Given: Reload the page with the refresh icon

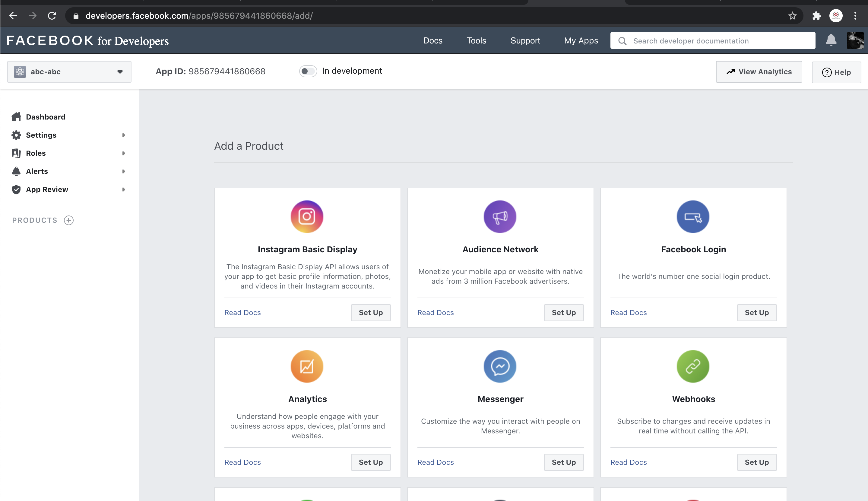Looking at the screenshot, I should tap(52, 15).
